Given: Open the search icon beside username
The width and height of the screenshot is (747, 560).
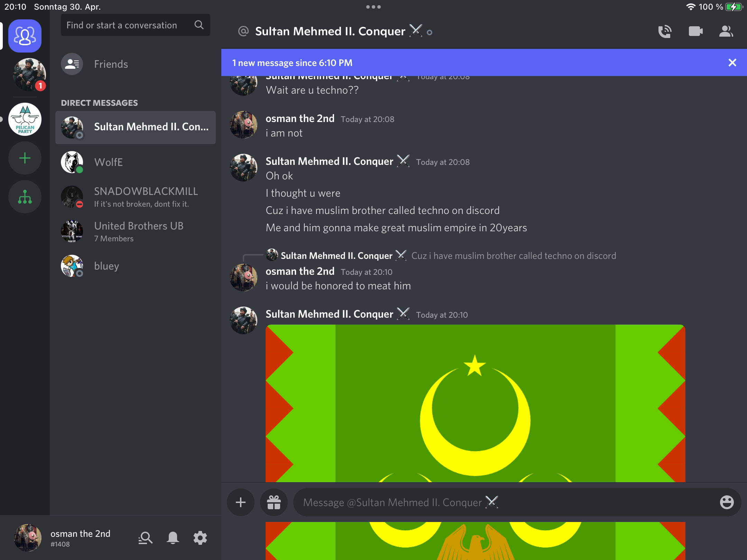Looking at the screenshot, I should click(145, 538).
